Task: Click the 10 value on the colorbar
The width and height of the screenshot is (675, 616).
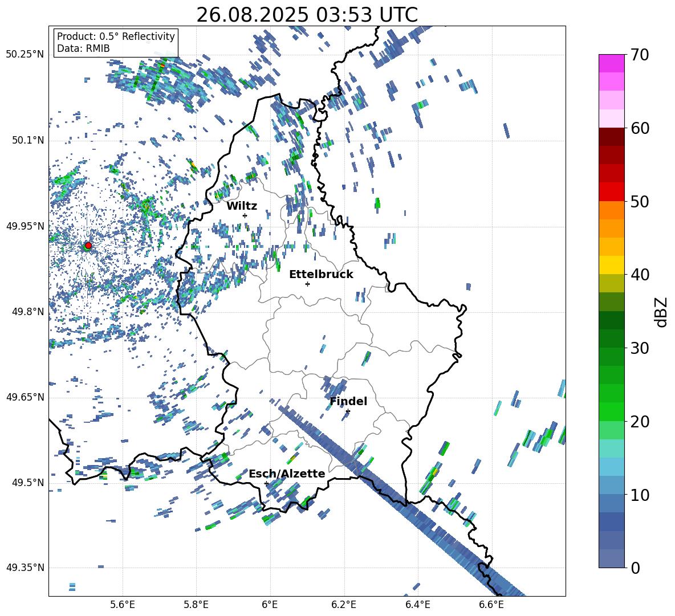Action: [x=640, y=495]
